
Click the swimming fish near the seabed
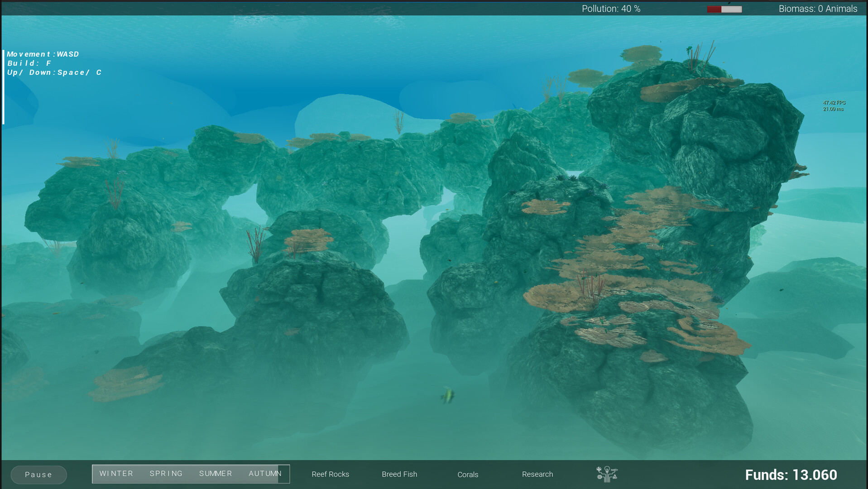click(x=447, y=394)
